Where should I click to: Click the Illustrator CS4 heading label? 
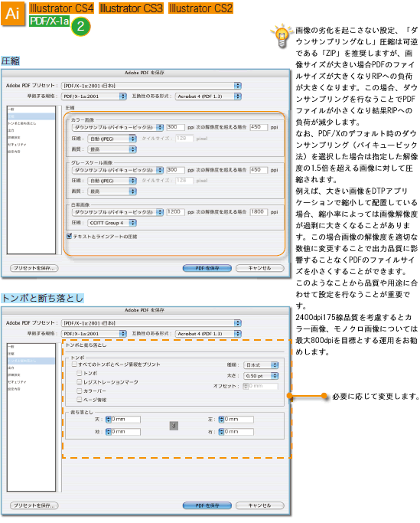click(62, 8)
